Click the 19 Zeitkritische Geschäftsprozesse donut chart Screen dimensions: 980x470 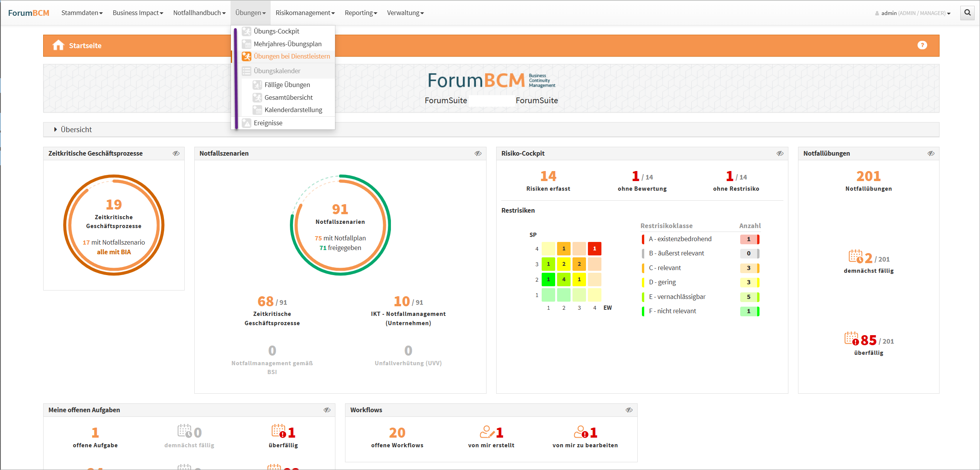pyautogui.click(x=114, y=225)
